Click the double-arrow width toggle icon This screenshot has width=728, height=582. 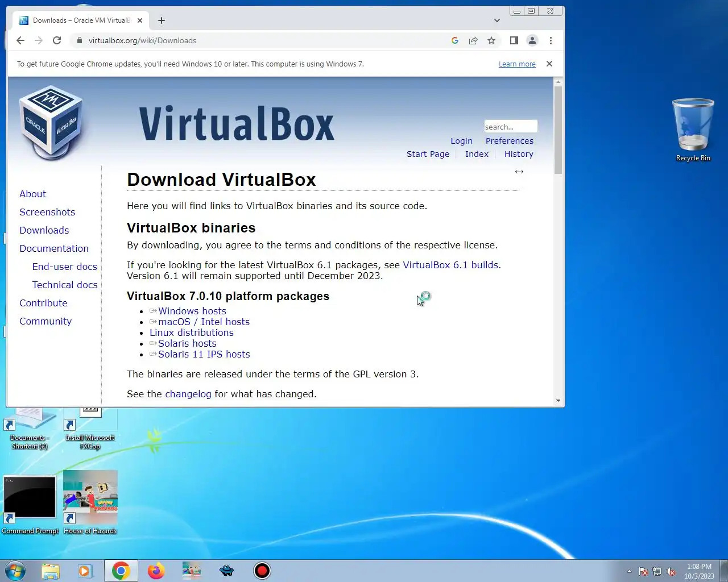pyautogui.click(x=519, y=171)
